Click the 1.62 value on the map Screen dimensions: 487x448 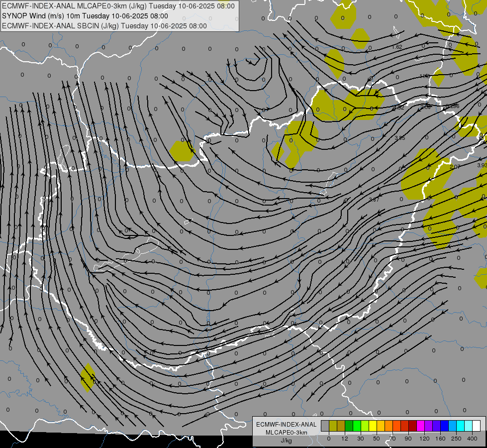click(x=397, y=47)
